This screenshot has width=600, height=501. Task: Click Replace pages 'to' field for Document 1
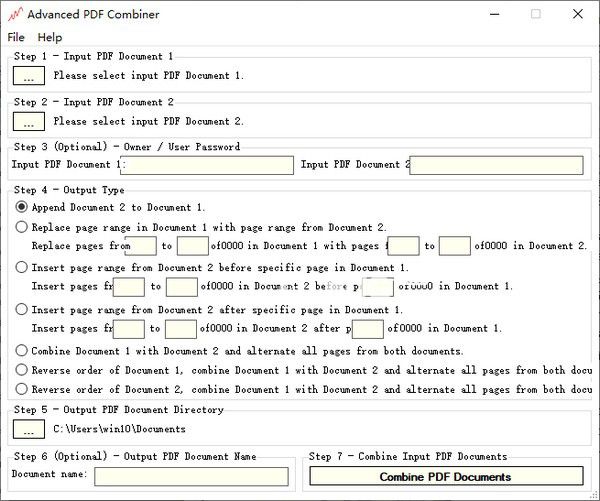click(192, 246)
